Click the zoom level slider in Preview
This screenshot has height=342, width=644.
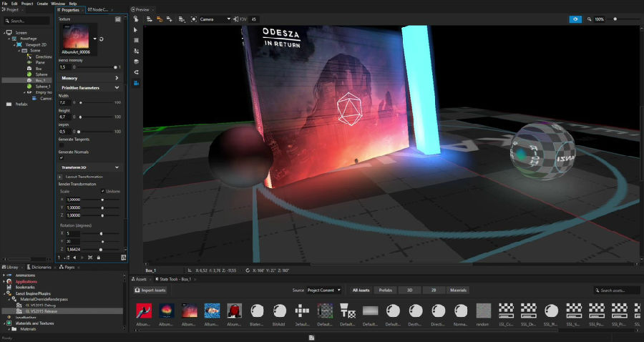click(615, 19)
